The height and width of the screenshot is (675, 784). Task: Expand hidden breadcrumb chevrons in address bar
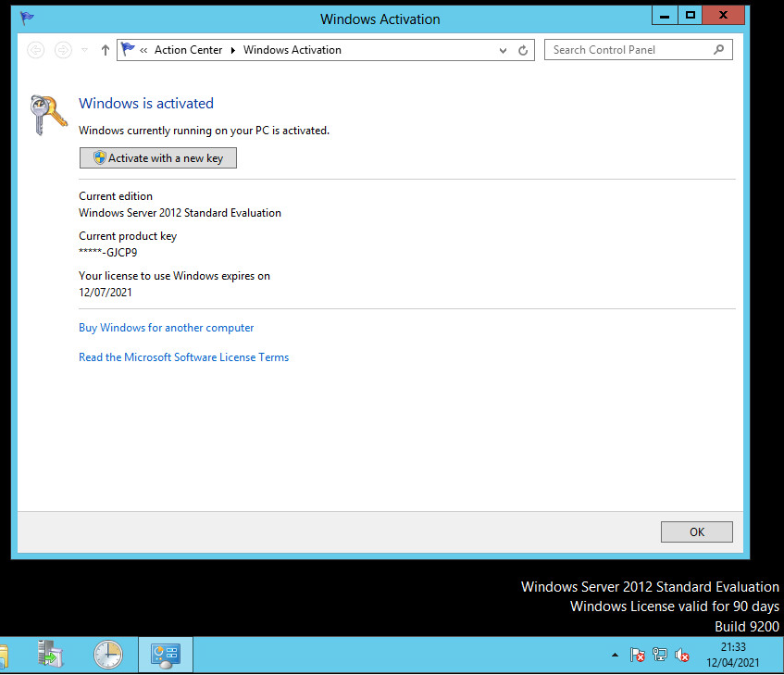click(143, 50)
